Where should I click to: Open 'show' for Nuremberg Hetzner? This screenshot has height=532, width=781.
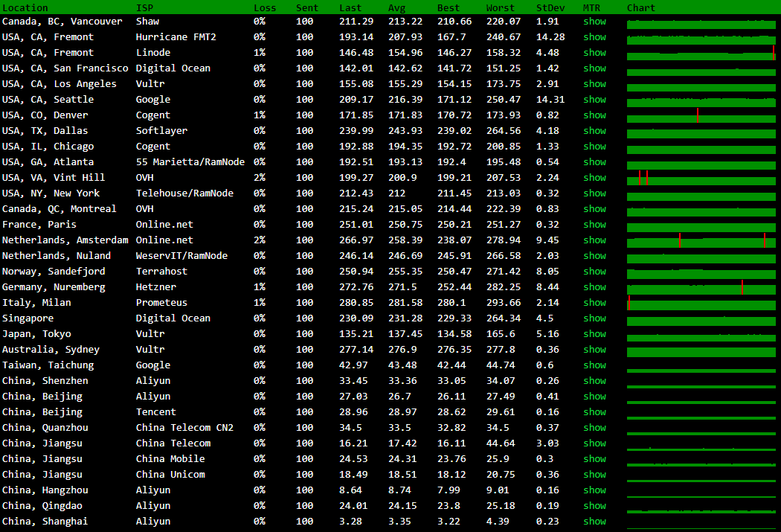pyautogui.click(x=595, y=287)
